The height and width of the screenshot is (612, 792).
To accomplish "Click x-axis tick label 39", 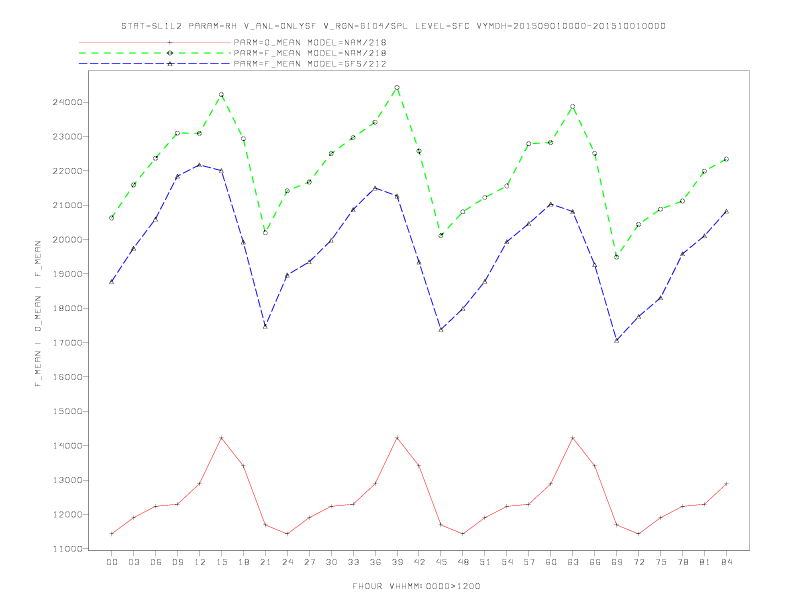I will coord(397,562).
